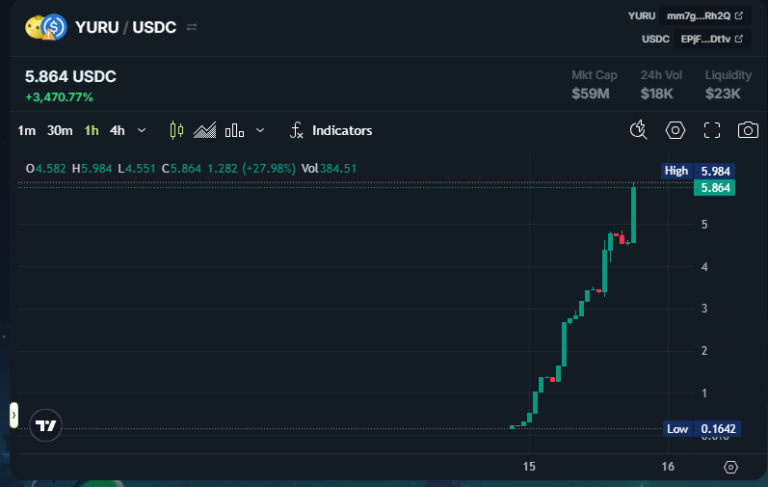
Task: Take a chart snapshot with camera icon
Action: (747, 130)
